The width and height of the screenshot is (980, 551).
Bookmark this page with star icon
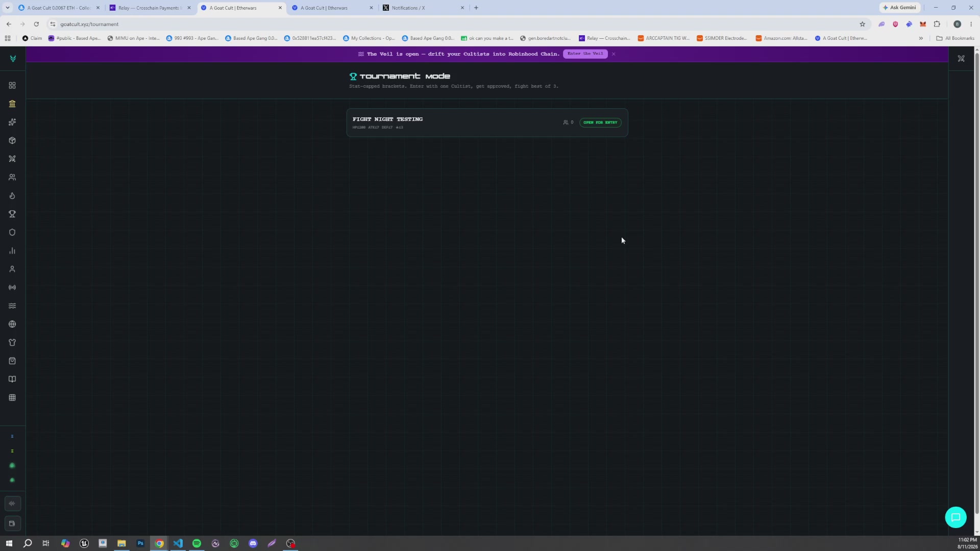(x=863, y=24)
